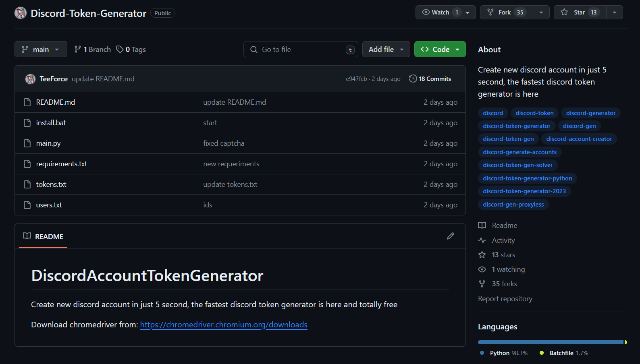Expand the Fork options dropdown arrow

point(541,12)
